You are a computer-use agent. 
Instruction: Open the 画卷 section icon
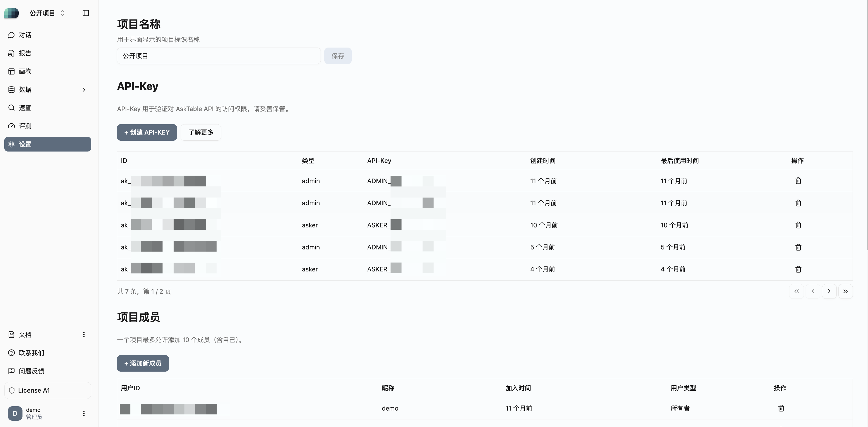[11, 71]
